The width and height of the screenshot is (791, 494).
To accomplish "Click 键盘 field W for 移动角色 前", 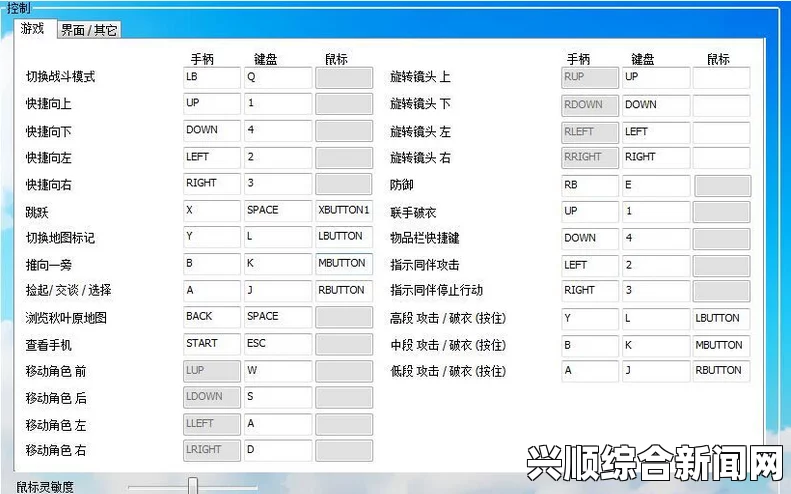I will (x=278, y=371).
